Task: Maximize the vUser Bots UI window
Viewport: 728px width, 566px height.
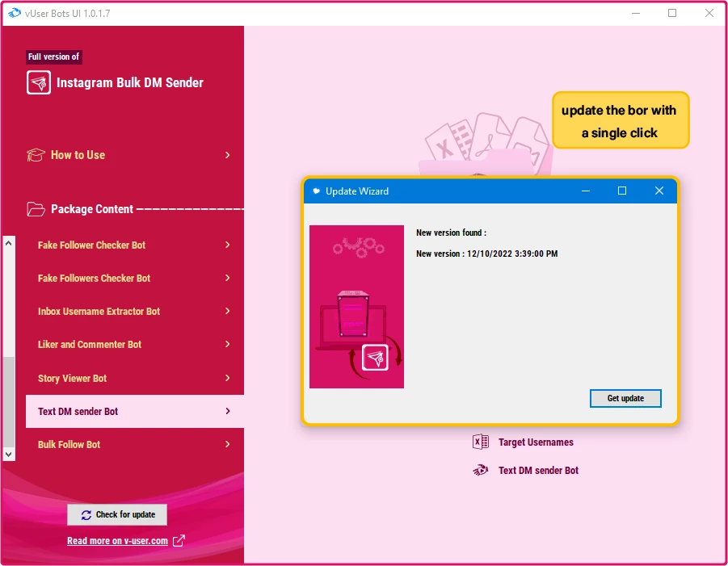Action: click(672, 13)
